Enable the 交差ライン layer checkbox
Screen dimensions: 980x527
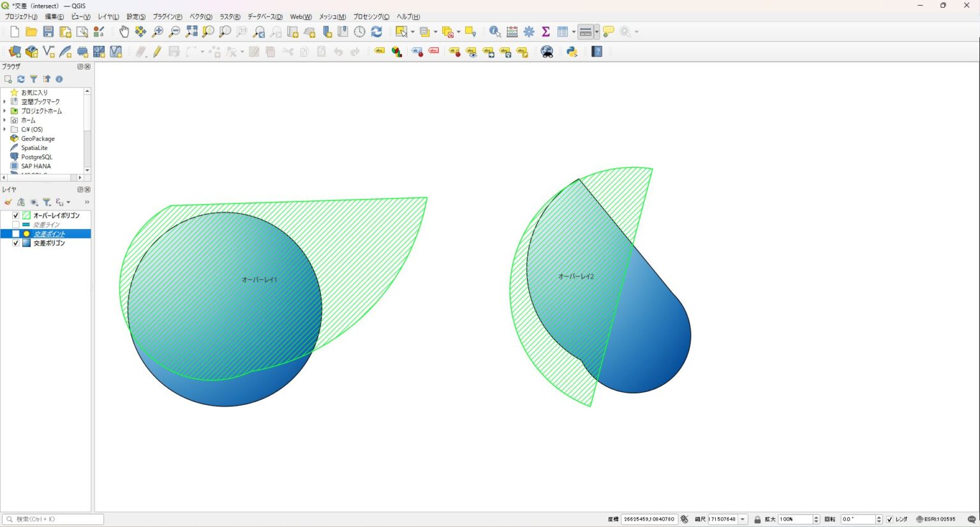click(x=16, y=225)
